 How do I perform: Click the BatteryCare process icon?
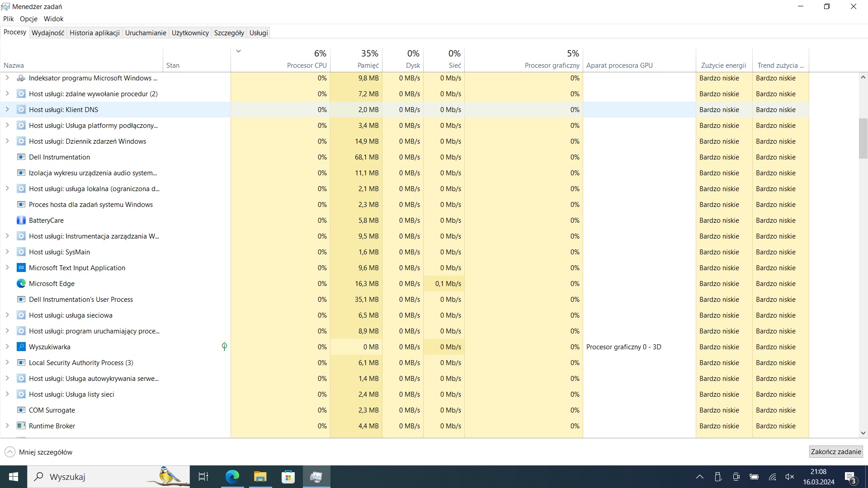point(21,221)
